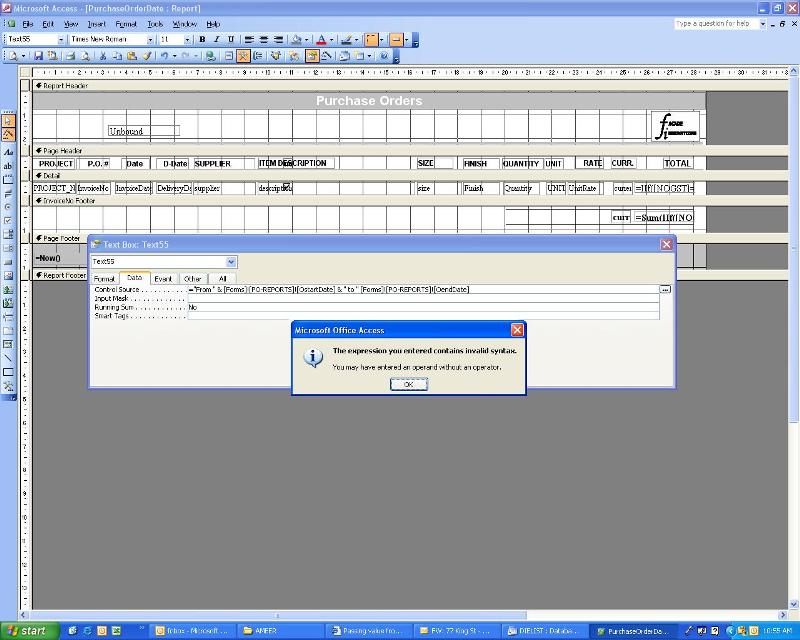Apply the Fill/Back Color bucket swatch
The width and height of the screenshot is (800, 640).
(296, 39)
